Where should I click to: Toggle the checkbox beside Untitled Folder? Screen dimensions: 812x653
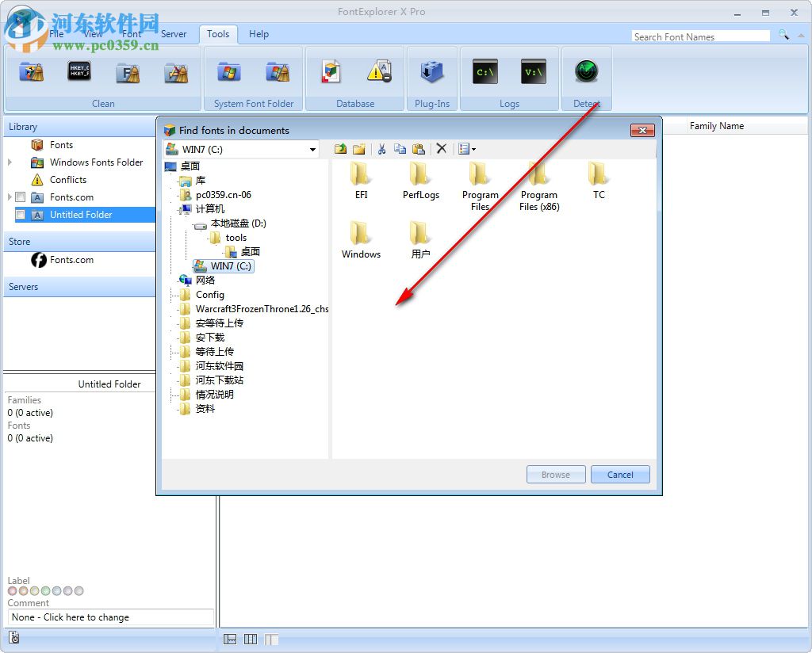[20, 214]
